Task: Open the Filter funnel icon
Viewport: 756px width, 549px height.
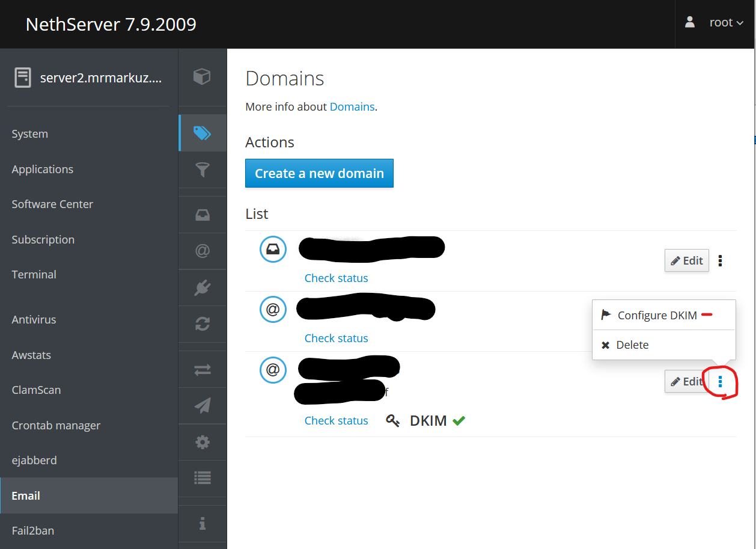Action: point(203,170)
